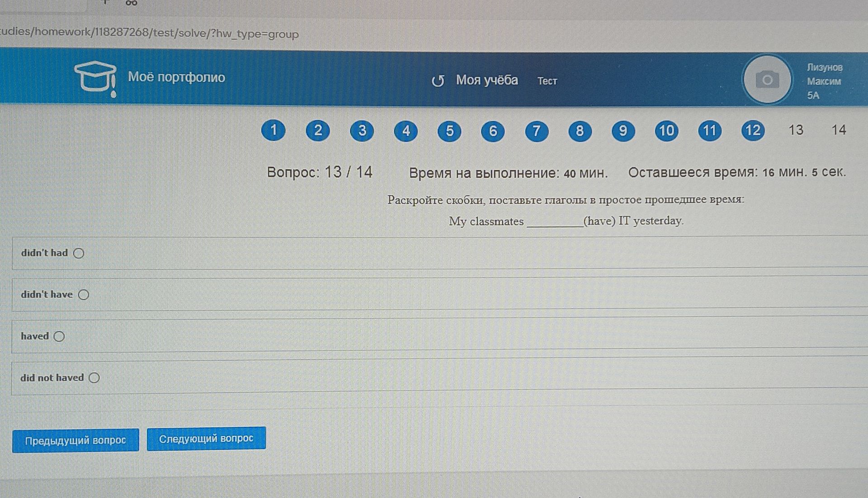Select question number 13
Viewport: 868px width, 498px height.
(796, 130)
